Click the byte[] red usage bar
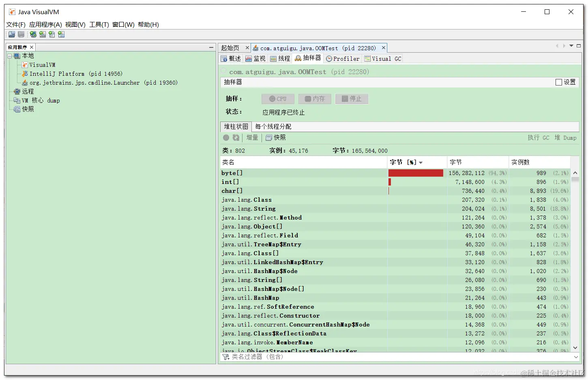Image resolution: width=588 pixels, height=380 pixels. 416,173
